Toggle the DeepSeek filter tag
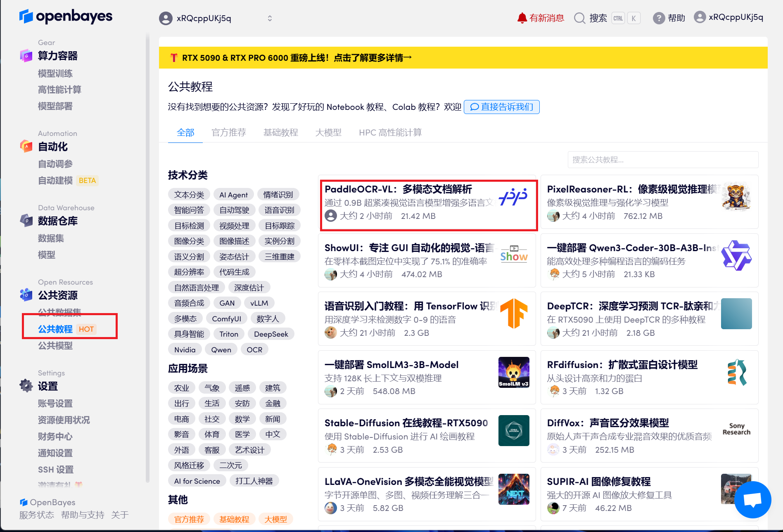Image resolution: width=783 pixels, height=532 pixels. tap(271, 334)
